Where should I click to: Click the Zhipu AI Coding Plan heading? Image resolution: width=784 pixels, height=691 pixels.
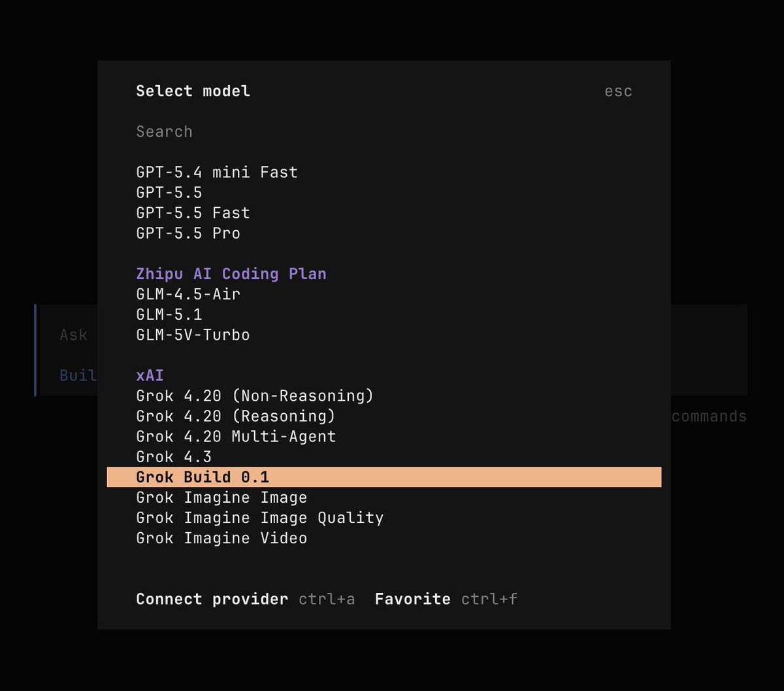coord(231,273)
